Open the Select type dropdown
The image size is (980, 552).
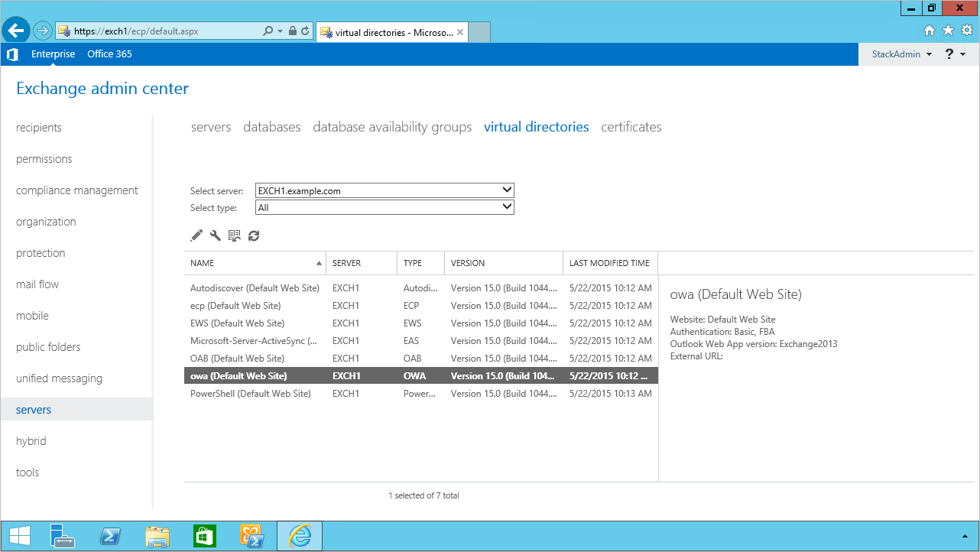pos(385,207)
